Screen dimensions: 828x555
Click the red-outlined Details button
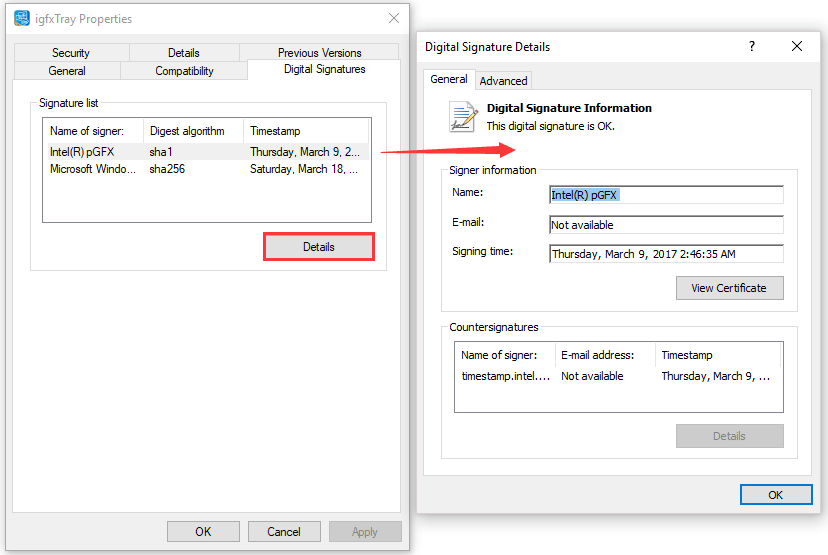tap(318, 247)
